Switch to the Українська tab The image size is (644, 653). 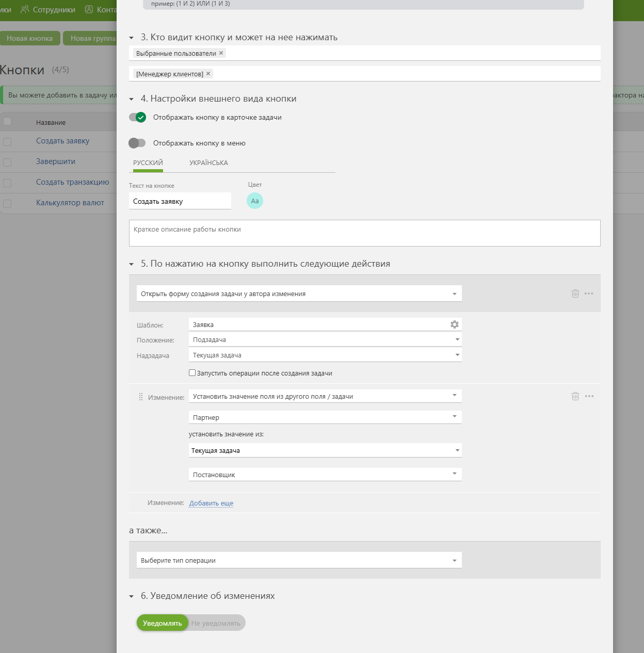tap(208, 163)
